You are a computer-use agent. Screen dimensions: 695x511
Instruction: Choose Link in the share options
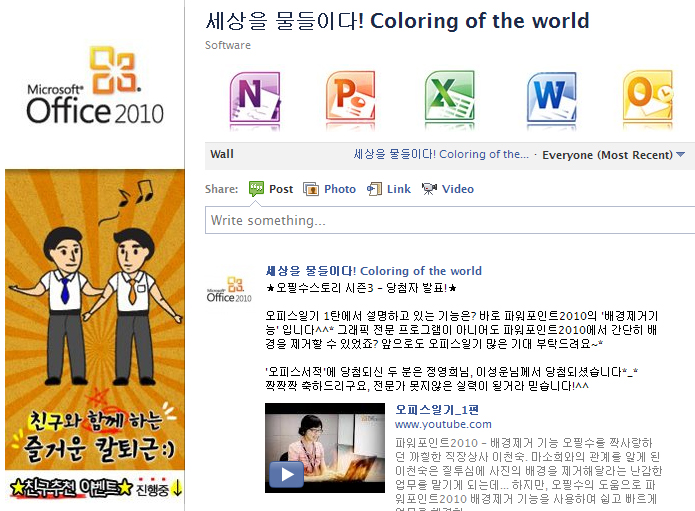[398, 189]
